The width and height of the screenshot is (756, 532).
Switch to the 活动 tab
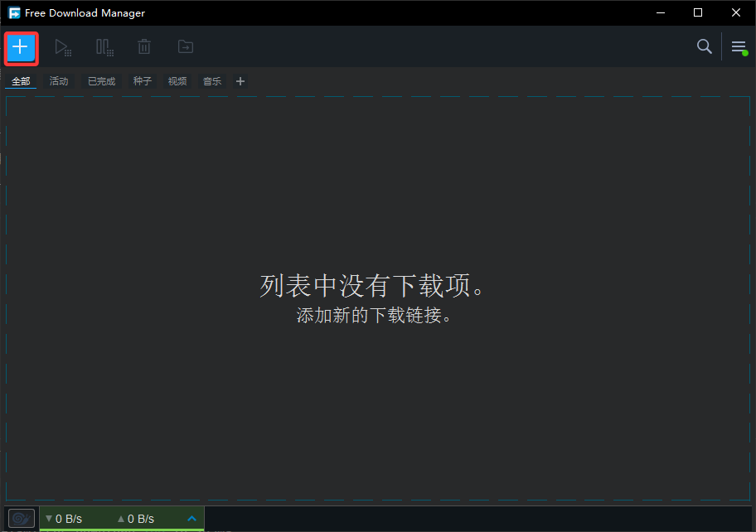tap(59, 81)
